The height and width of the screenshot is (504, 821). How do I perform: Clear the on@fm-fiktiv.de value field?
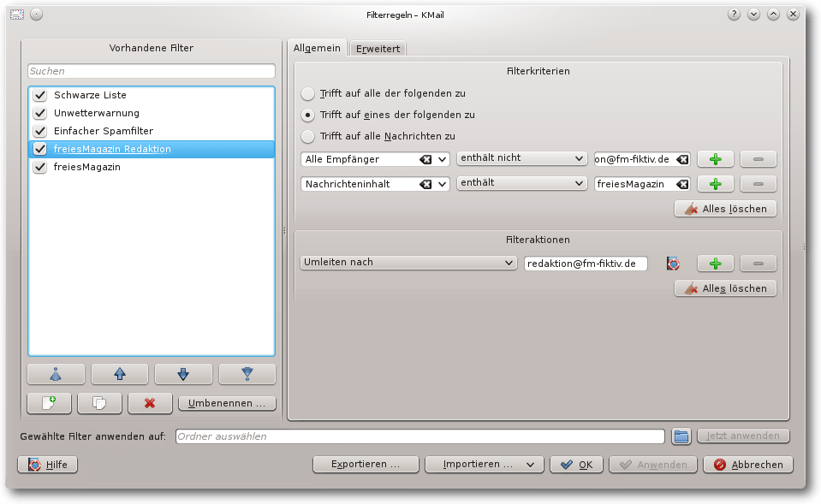click(x=682, y=159)
